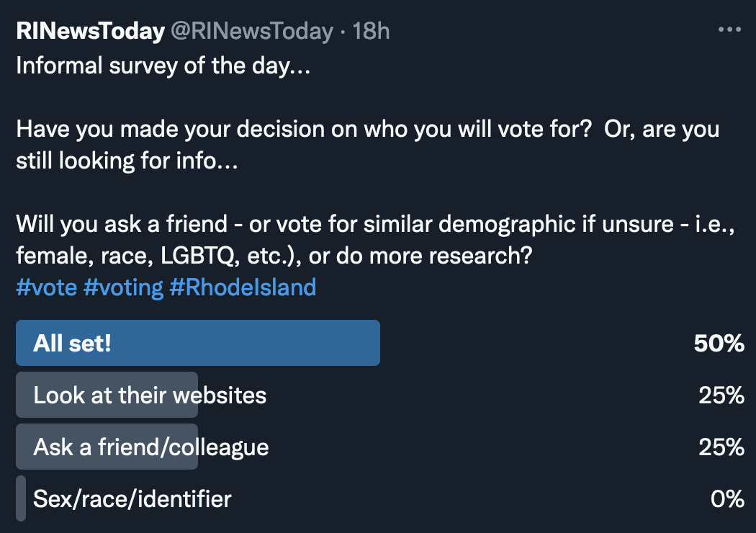The width and height of the screenshot is (756, 533).
Task: Open the #vote hashtag
Action: (x=46, y=287)
